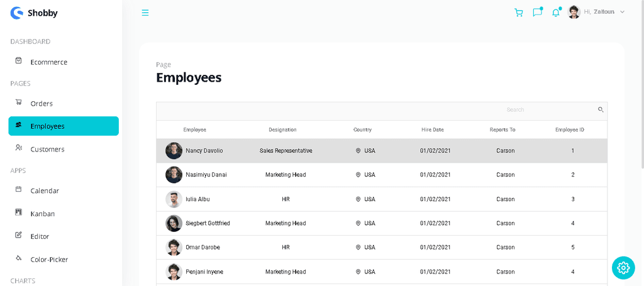
Task: Click employee ID 3 cell
Action: click(x=573, y=199)
